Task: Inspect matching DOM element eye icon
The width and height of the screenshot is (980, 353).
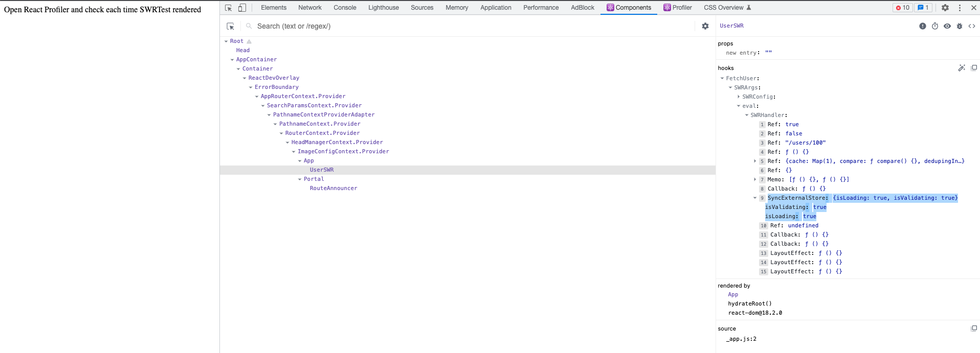Action: (947, 26)
